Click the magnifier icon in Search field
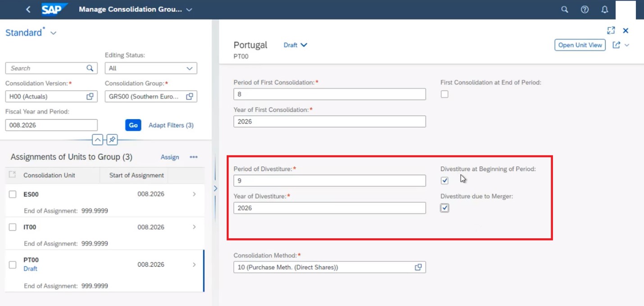This screenshot has width=644, height=306. 90,68
